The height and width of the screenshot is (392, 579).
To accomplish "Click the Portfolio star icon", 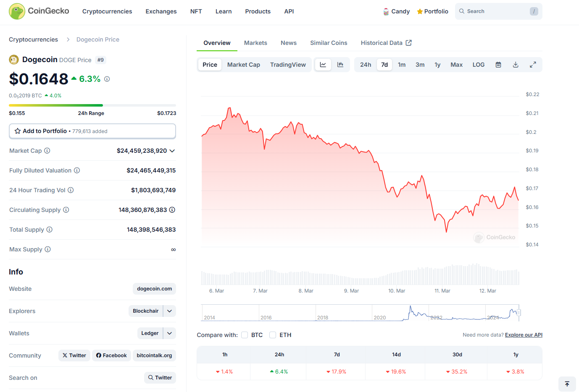I will tap(420, 12).
